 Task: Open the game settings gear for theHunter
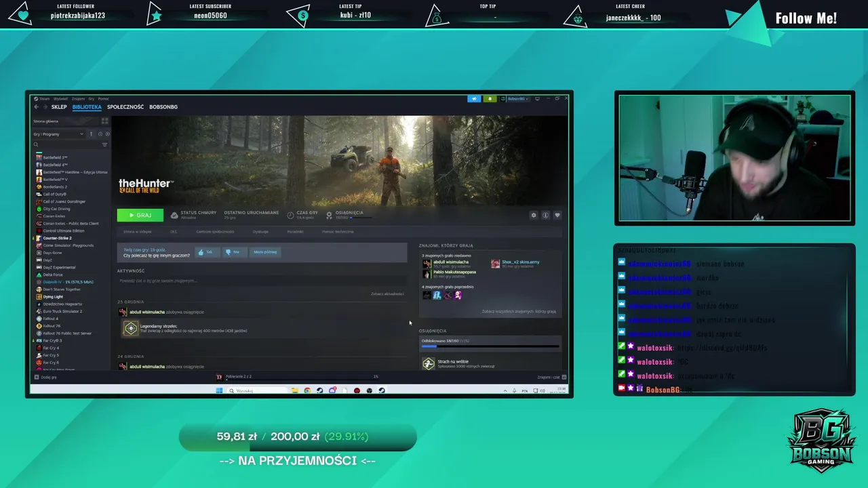coord(534,216)
